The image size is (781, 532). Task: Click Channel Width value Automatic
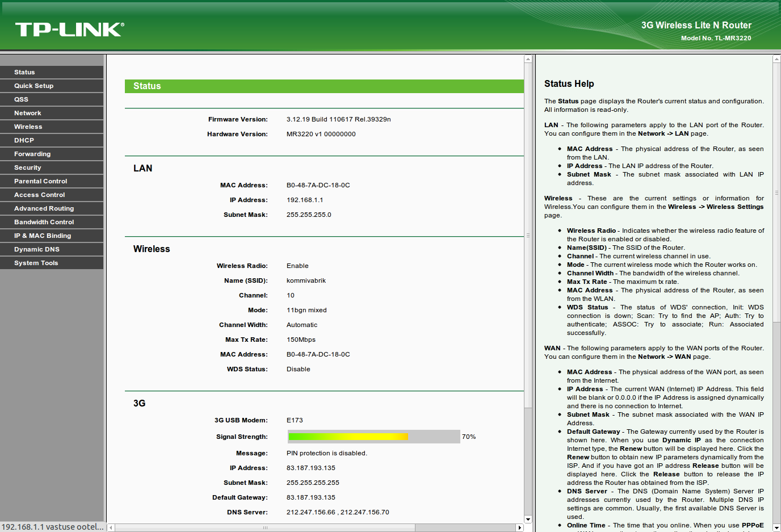tap(302, 325)
